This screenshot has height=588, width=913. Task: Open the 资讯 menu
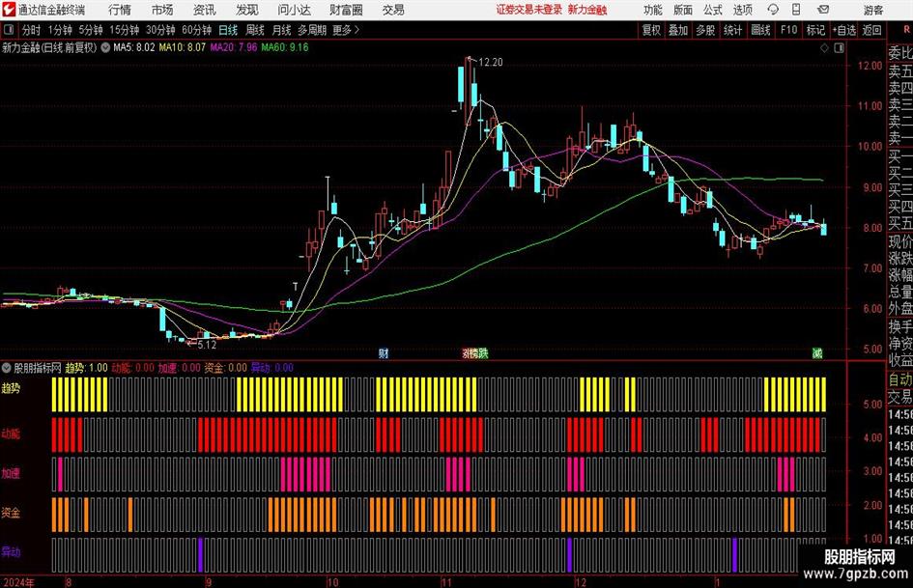[205, 10]
